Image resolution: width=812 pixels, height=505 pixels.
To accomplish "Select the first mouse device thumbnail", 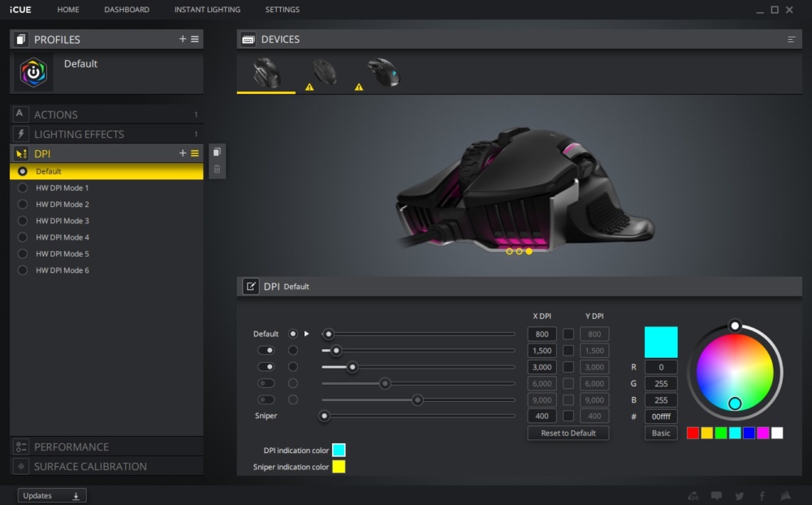I will click(266, 73).
